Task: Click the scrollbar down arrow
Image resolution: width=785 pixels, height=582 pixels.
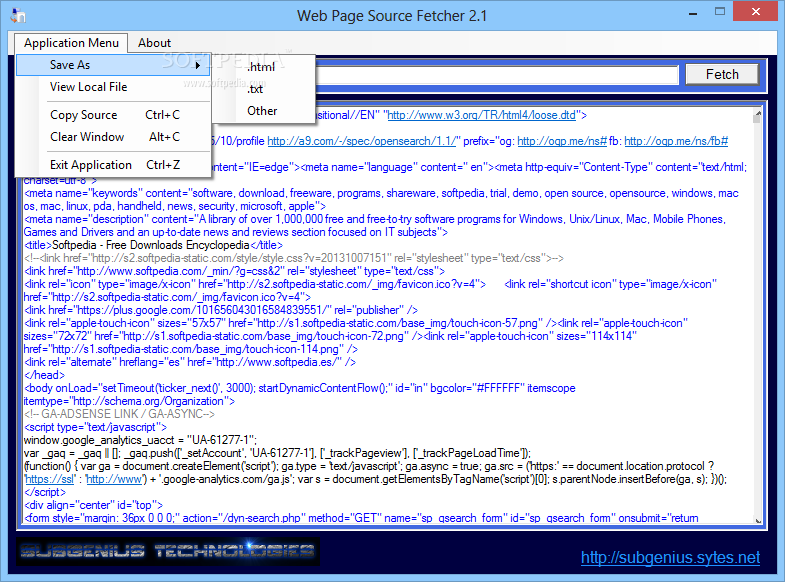Action: [x=757, y=520]
